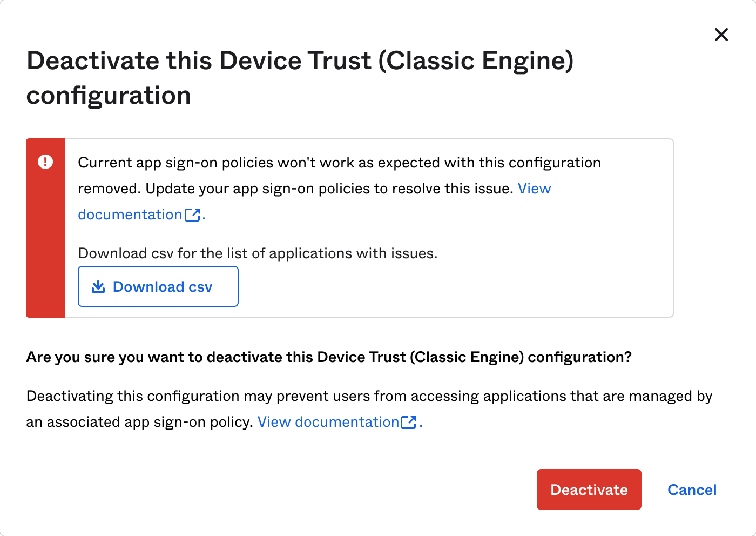756x536 pixels.
Task: Click the "an associated app sign-on policy" text
Action: pyautogui.click(x=139, y=422)
